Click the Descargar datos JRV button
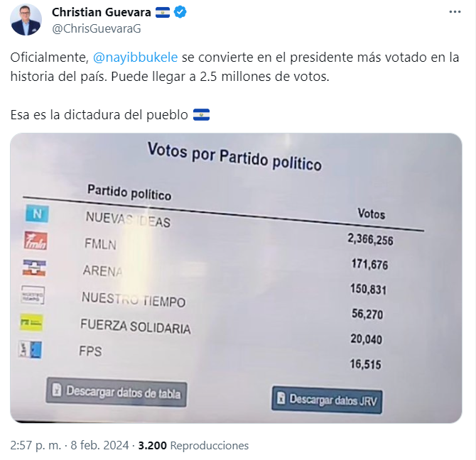476x460 pixels. click(x=327, y=400)
